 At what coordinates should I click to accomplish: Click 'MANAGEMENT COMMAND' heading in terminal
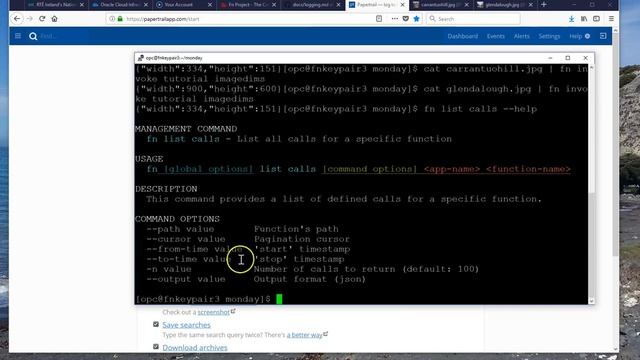186,129
